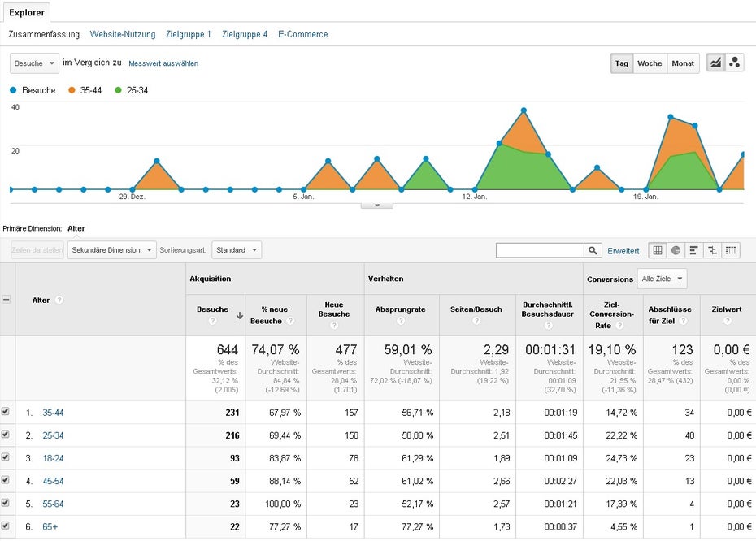Open the 65+ age group link
The height and width of the screenshot is (541, 756).
coord(50,526)
